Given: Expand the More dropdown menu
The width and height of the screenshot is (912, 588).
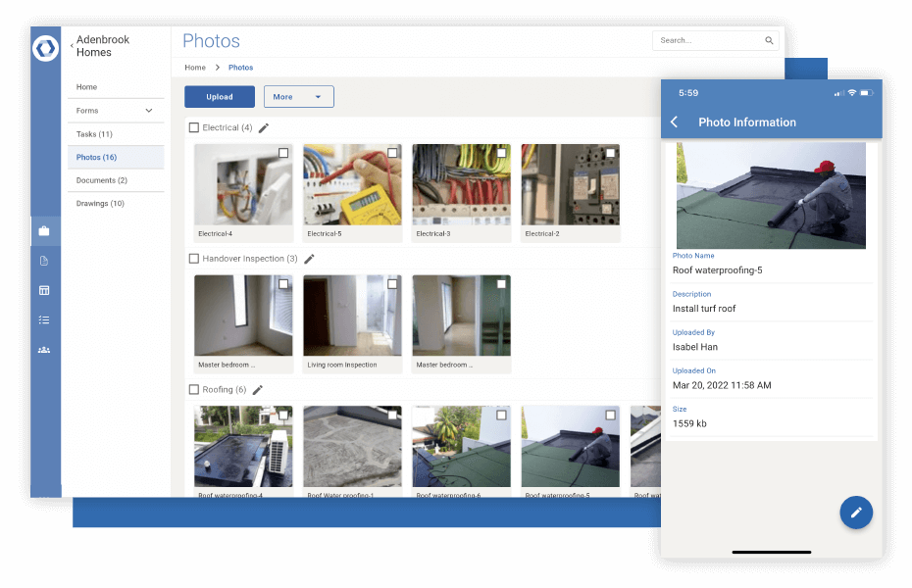Looking at the screenshot, I should (x=298, y=96).
